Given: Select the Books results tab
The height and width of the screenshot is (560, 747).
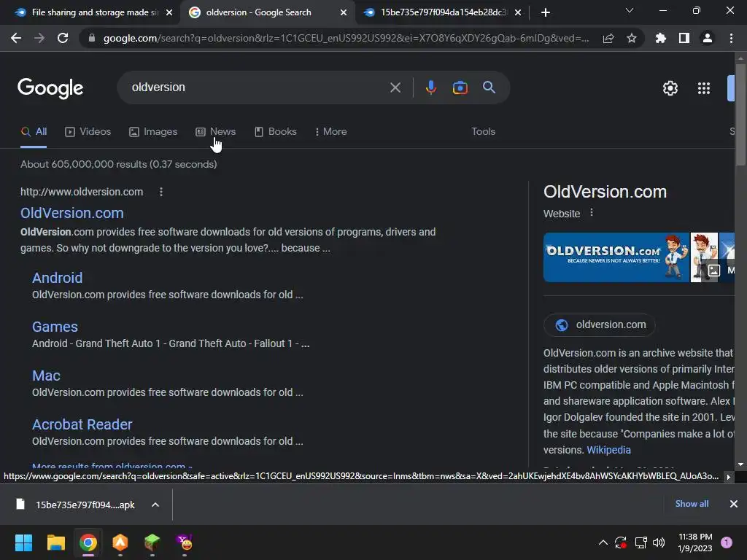Looking at the screenshot, I should [x=276, y=132].
